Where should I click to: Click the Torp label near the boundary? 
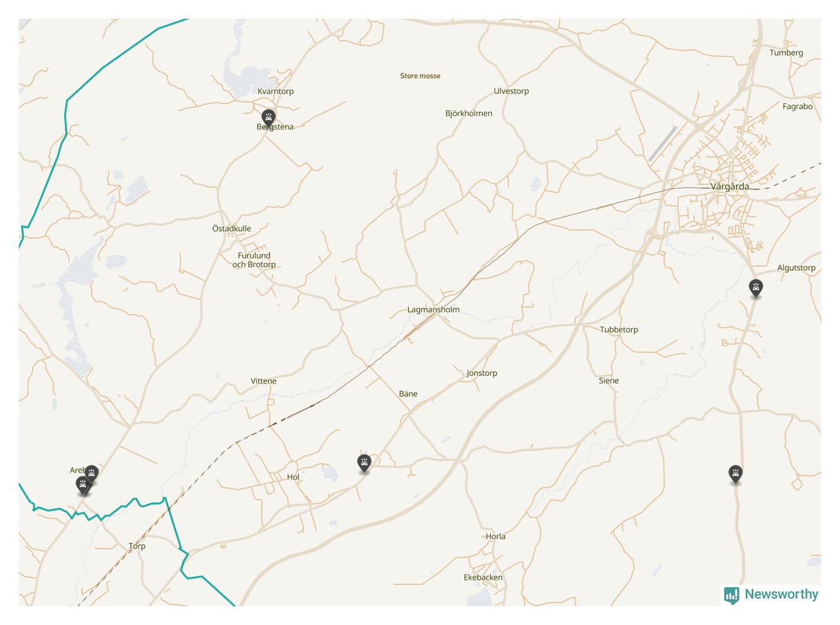[137, 546]
